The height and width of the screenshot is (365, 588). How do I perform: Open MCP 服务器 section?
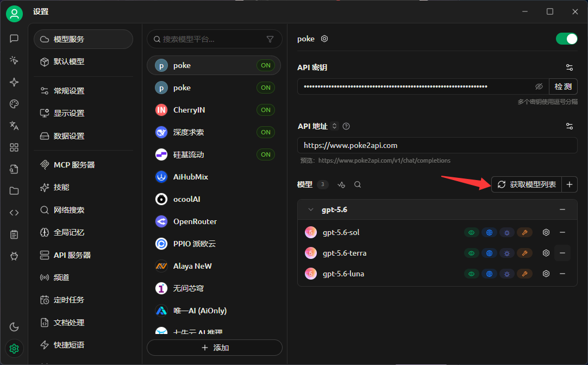pyautogui.click(x=83, y=164)
